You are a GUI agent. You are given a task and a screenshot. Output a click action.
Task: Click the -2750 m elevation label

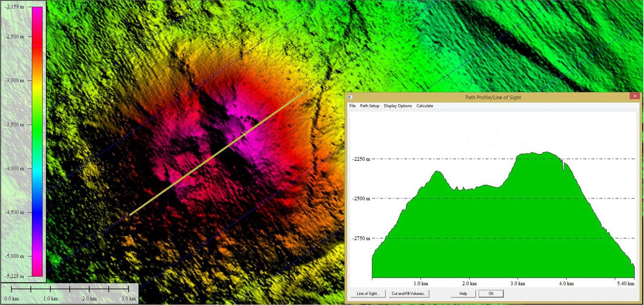coord(361,238)
